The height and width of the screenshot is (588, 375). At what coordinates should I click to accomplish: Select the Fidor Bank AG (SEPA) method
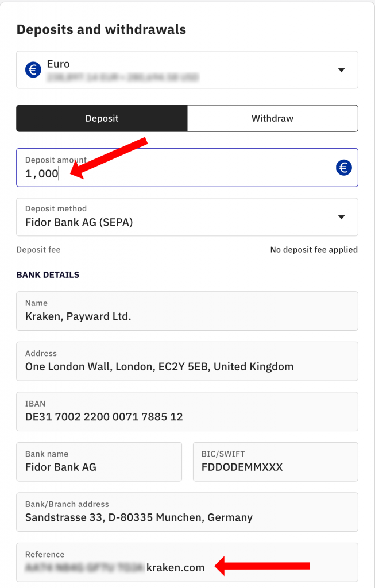pyautogui.click(x=79, y=222)
